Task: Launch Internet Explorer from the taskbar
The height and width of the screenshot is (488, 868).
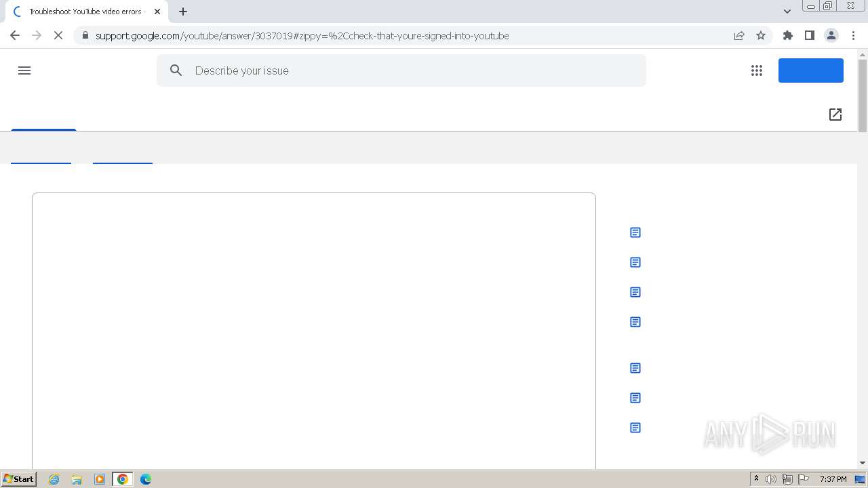Action: coord(54,479)
